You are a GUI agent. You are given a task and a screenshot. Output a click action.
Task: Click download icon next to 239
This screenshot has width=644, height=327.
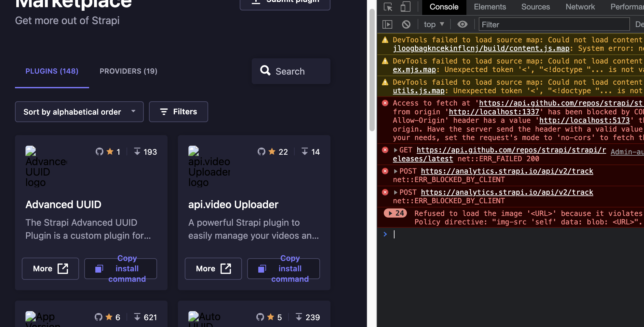click(x=299, y=317)
